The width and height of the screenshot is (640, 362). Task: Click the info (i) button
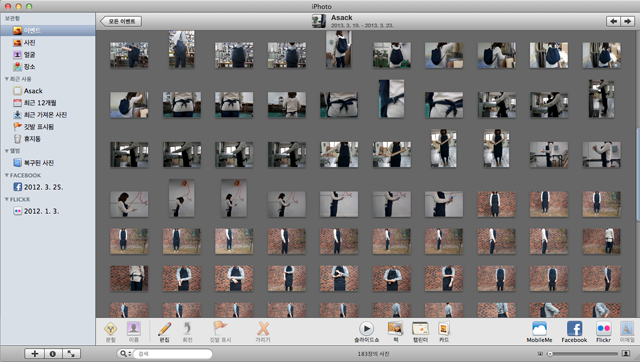click(53, 354)
